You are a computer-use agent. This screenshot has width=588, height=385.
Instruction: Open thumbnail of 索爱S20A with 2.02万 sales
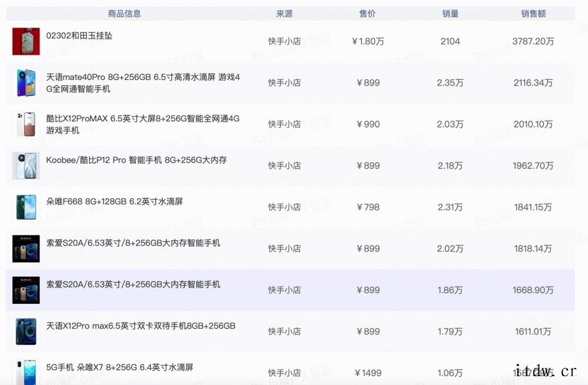pyautogui.click(x=26, y=248)
